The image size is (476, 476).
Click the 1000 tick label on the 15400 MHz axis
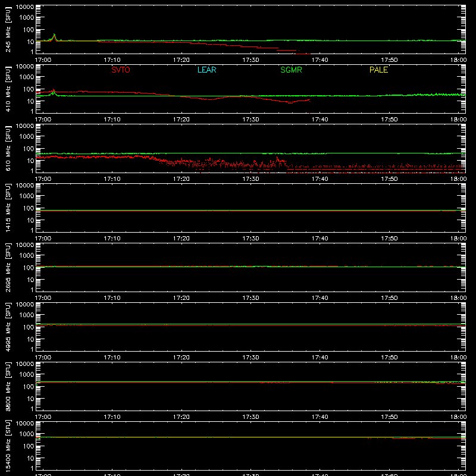coord(27,434)
